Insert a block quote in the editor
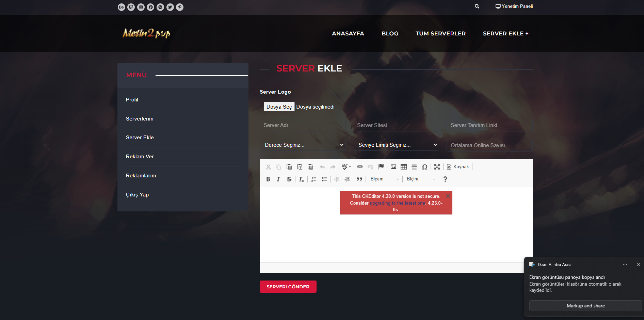This screenshot has height=320, width=644. tap(359, 179)
